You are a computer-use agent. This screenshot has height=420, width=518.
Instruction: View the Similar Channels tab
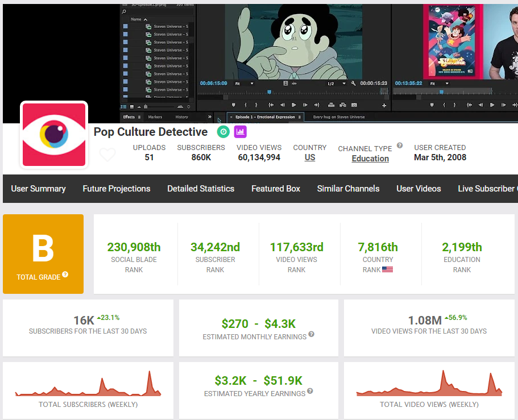click(x=348, y=189)
